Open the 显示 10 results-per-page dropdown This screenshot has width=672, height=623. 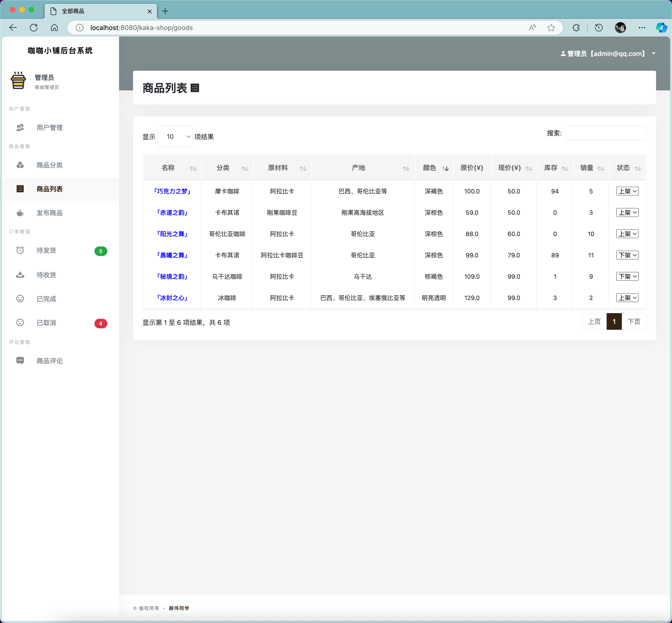[x=175, y=137]
